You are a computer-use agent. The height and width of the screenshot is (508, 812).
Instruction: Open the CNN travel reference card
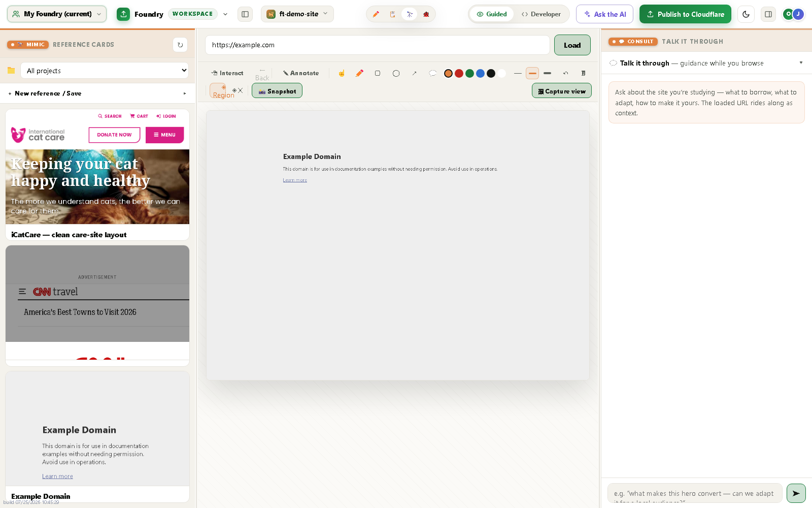coord(97,305)
